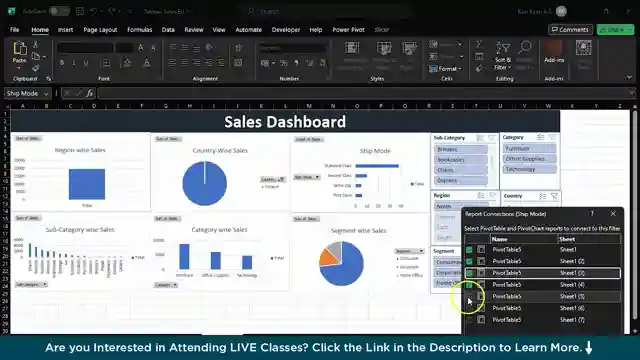
Task: Check PivotTable5 on Sheet1 (6)
Action: [x=469, y=308]
